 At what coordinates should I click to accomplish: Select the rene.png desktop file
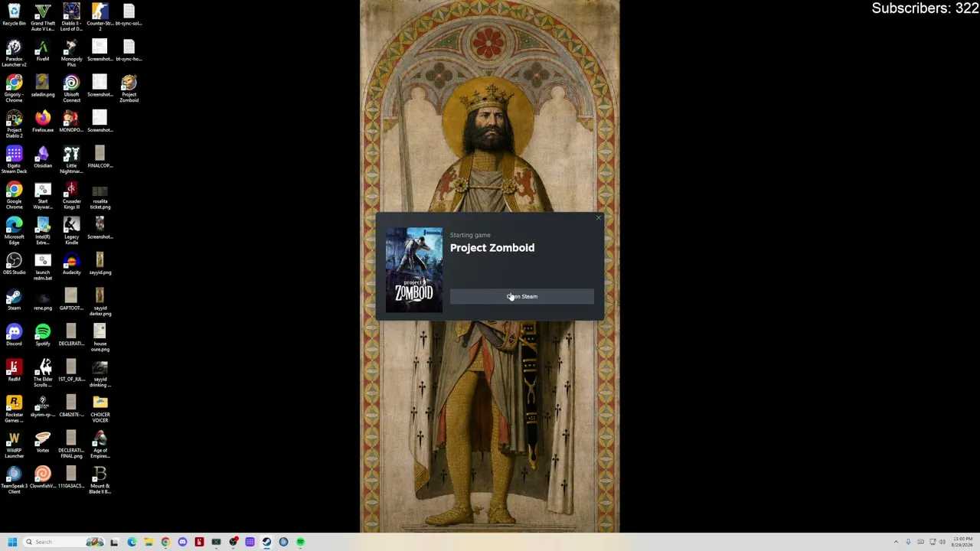[x=43, y=300]
